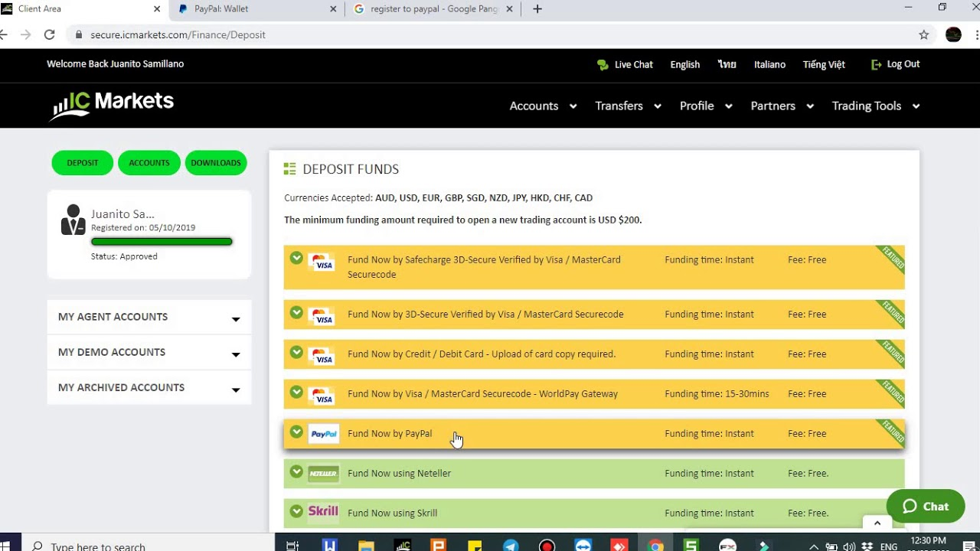Viewport: 980px width, 551px height.
Task: Click the Telegram taskbar icon
Action: (x=511, y=546)
